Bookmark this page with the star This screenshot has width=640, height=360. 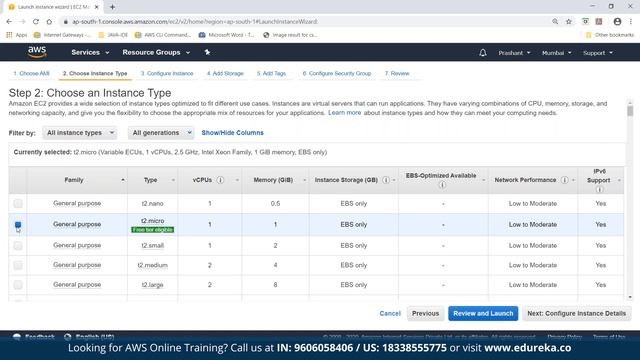pyautogui.click(x=569, y=22)
